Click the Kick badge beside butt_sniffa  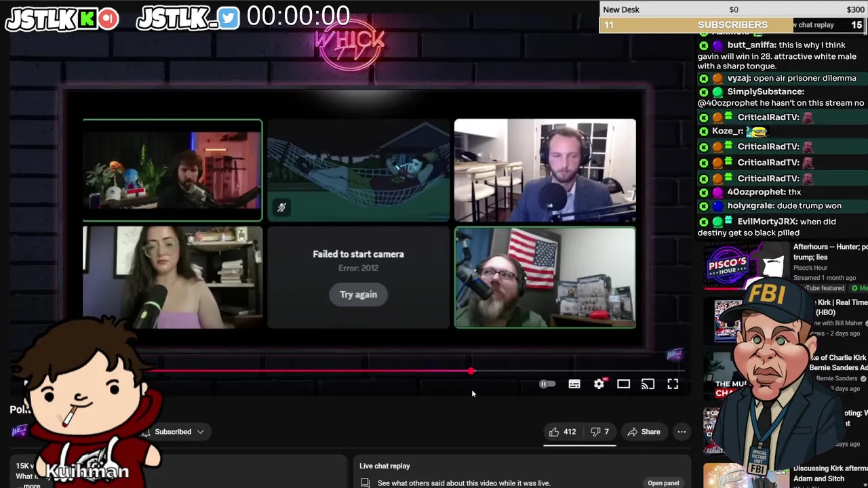point(703,45)
